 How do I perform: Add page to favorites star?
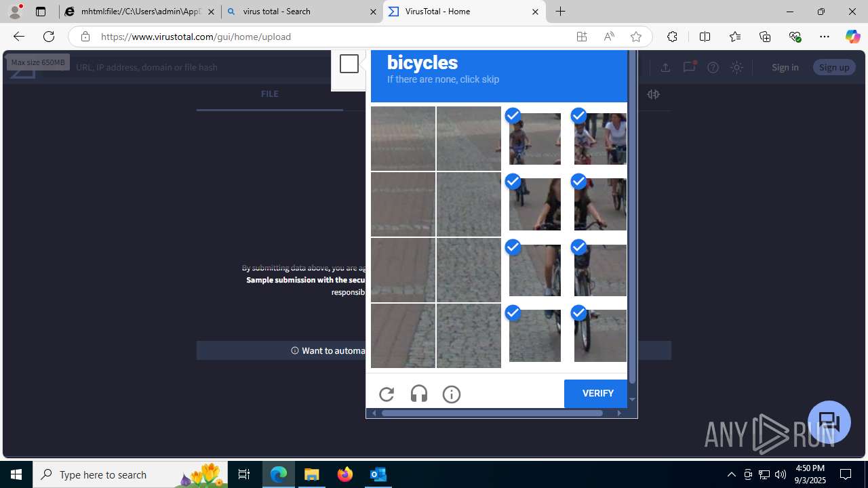click(x=636, y=37)
